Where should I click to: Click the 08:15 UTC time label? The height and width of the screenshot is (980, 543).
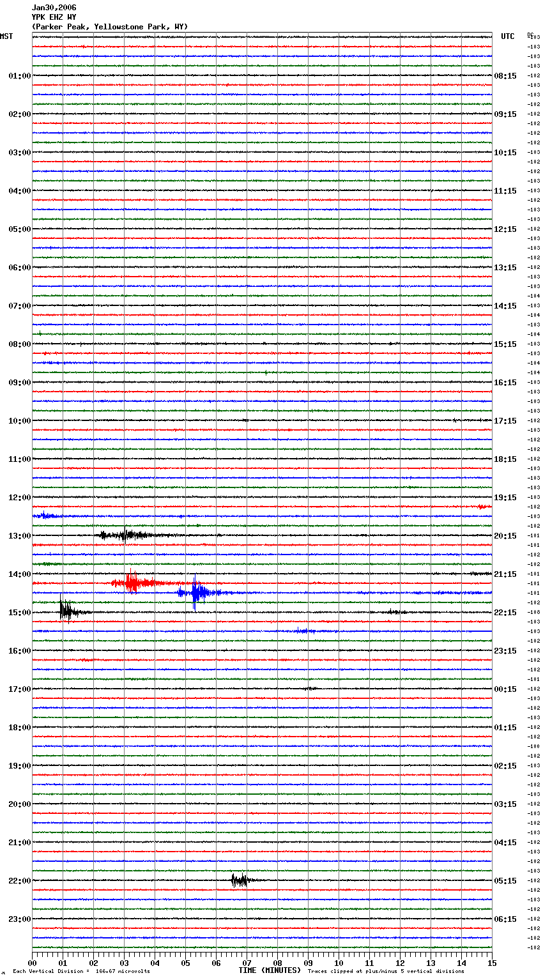click(505, 76)
